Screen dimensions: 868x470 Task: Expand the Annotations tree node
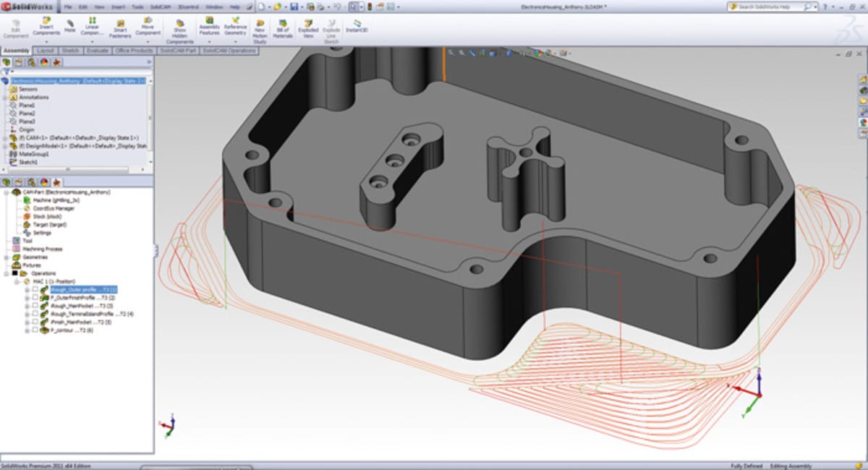pyautogui.click(x=6, y=97)
